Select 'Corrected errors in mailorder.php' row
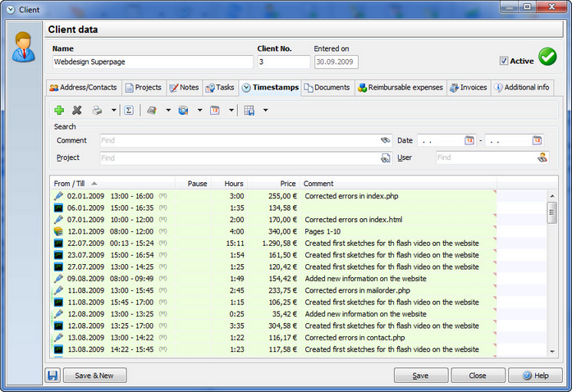 click(273, 290)
